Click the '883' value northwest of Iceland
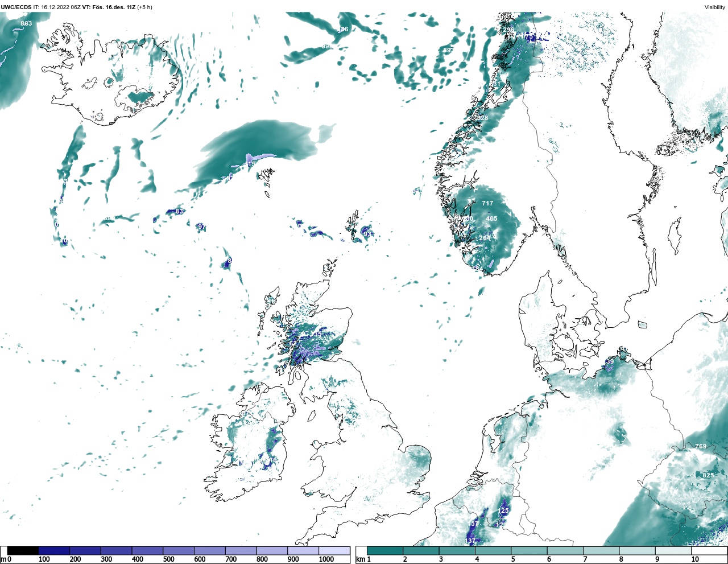The width and height of the screenshot is (728, 564). pos(26,23)
